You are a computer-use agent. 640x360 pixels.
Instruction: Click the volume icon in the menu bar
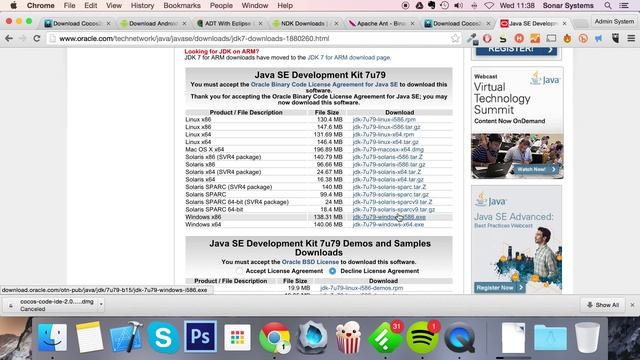(458, 5)
